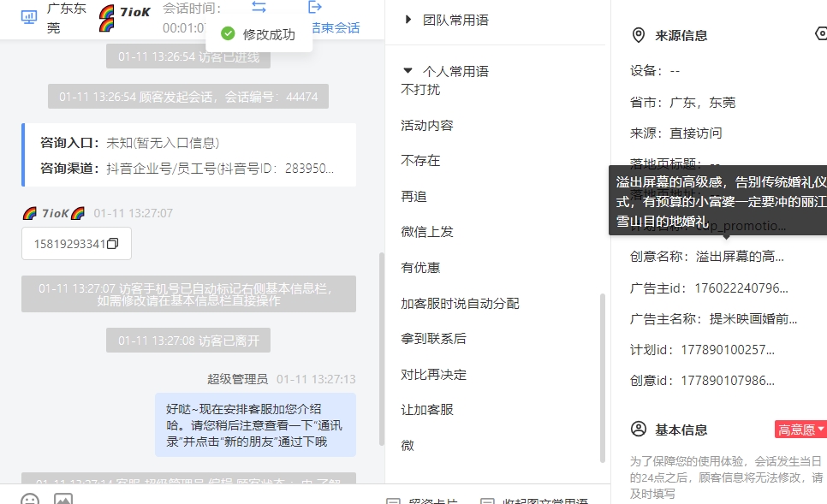Click the 超级管理员 reply message bubble

tap(255, 425)
